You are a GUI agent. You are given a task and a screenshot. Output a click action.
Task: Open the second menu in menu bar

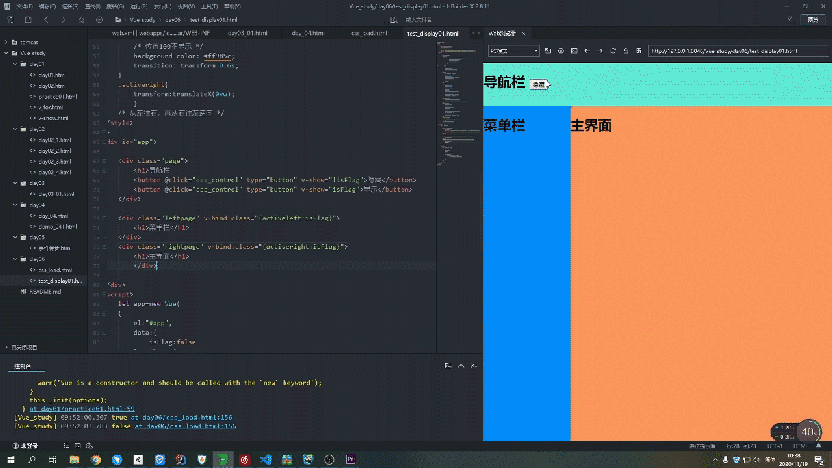47,6
